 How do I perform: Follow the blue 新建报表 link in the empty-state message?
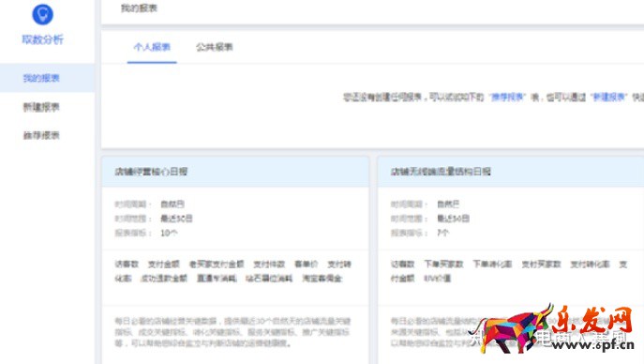609,97
